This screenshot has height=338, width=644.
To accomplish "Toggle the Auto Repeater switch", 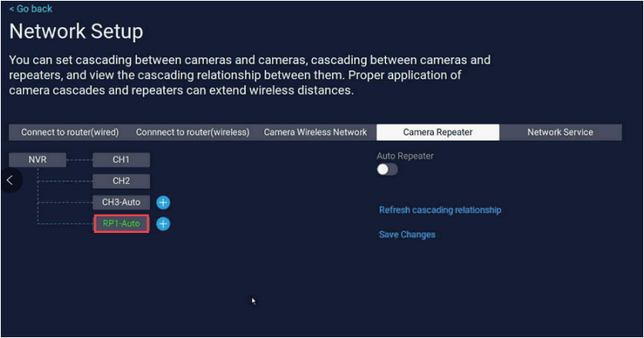I will [387, 169].
